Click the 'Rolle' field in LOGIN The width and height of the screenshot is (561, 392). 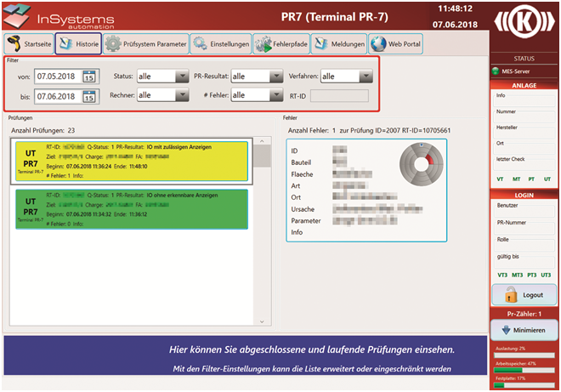point(524,244)
